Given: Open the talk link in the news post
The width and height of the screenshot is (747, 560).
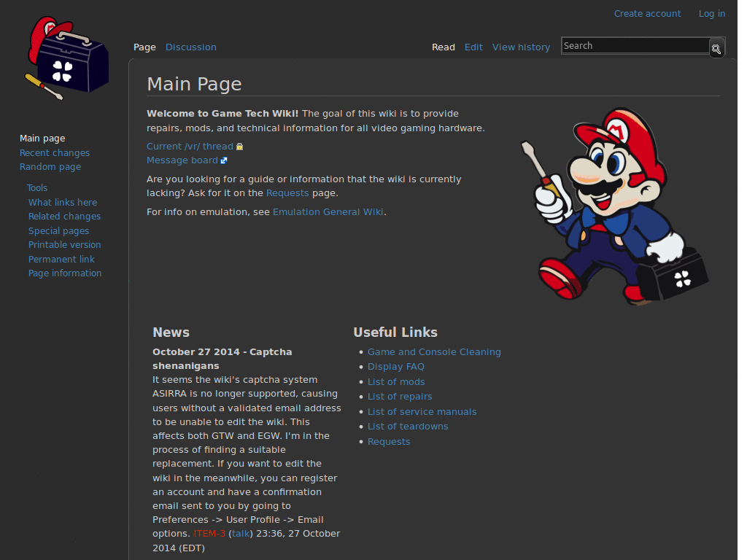Looking at the screenshot, I should (x=241, y=534).
